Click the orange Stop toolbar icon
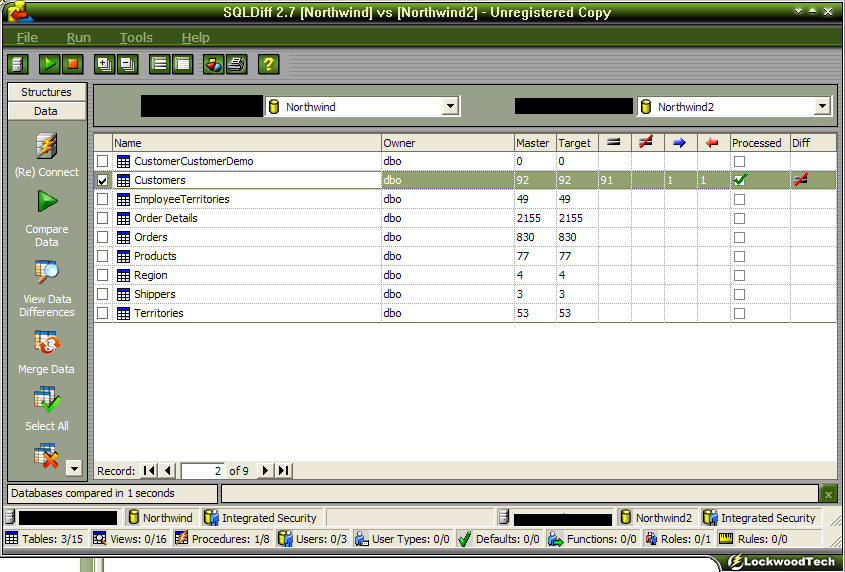The image size is (845, 572). click(x=72, y=64)
